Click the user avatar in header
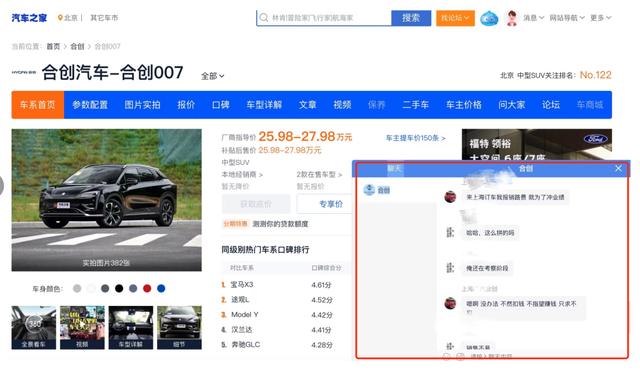The height and width of the screenshot is (371, 640). (512, 18)
